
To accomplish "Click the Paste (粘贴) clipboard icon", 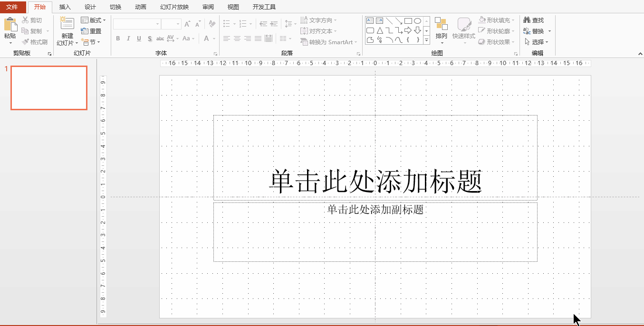I will pyautogui.click(x=10, y=24).
